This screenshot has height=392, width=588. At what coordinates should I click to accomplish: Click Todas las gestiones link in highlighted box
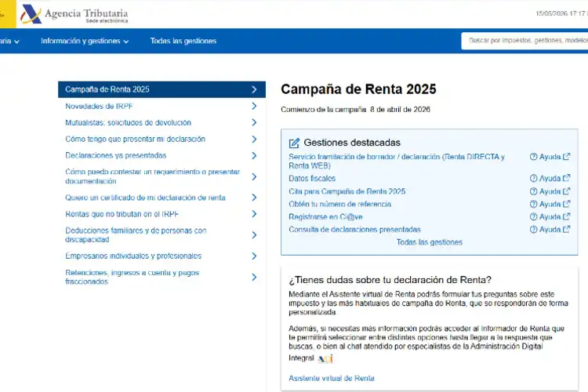click(x=430, y=242)
